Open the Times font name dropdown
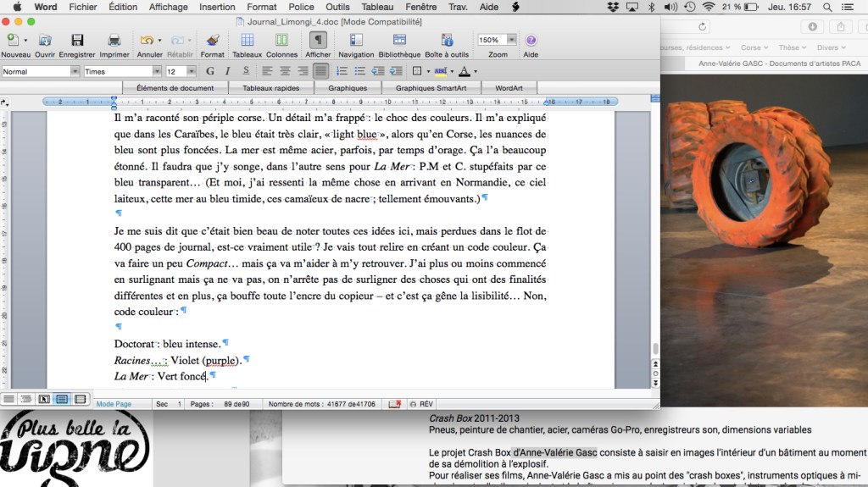 157,71
